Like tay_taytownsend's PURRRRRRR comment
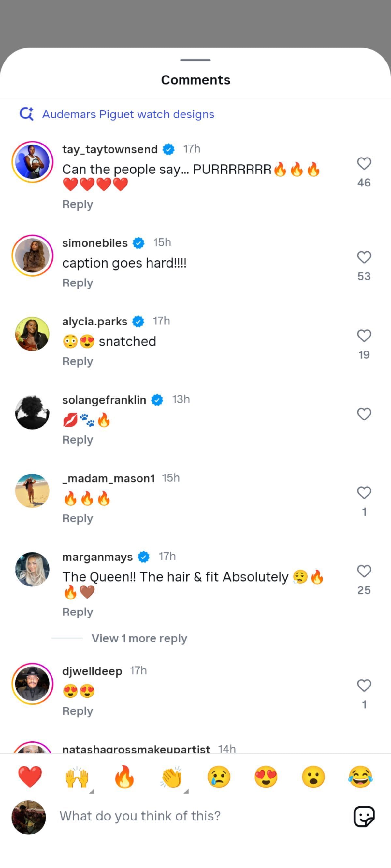Screen dimensions: 391x868 click(x=364, y=164)
